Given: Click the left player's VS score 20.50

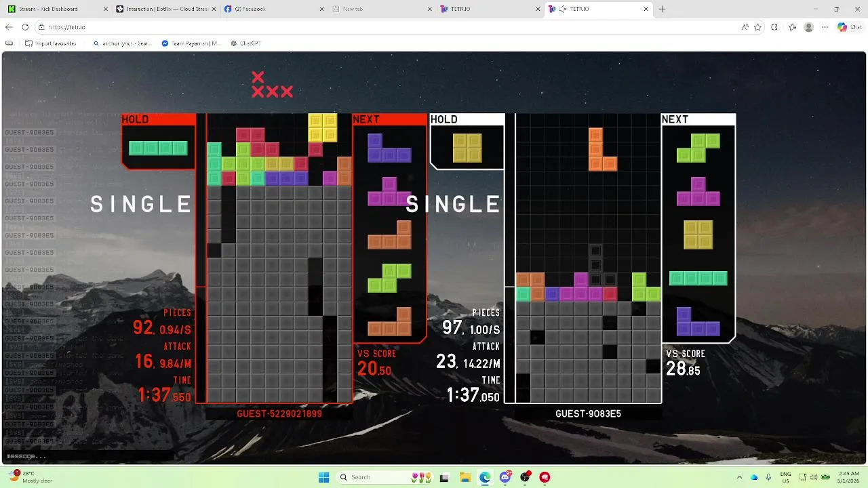Looking at the screenshot, I should pyautogui.click(x=374, y=368).
